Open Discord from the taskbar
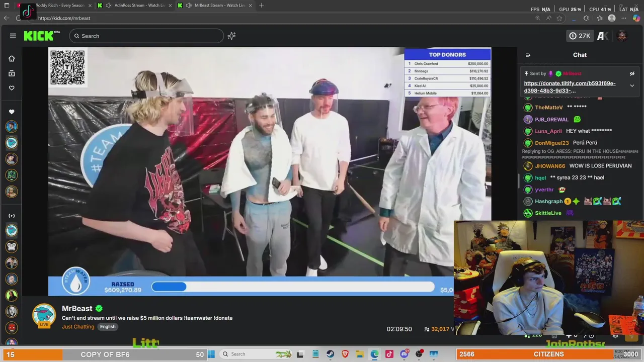 404,354
